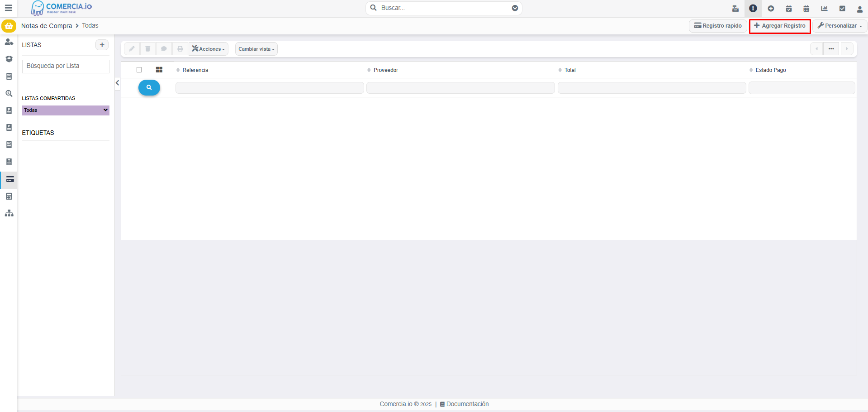868x412 pixels.
Task: Click the blue search filter button
Action: [149, 87]
